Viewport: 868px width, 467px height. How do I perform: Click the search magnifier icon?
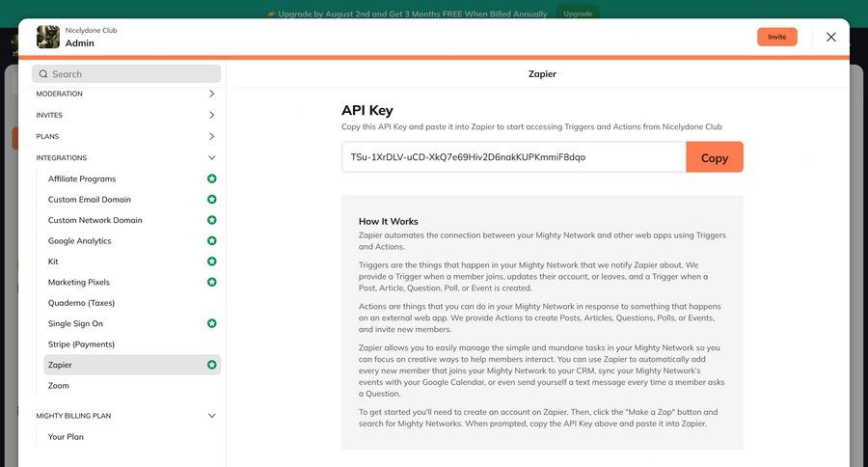pyautogui.click(x=43, y=73)
